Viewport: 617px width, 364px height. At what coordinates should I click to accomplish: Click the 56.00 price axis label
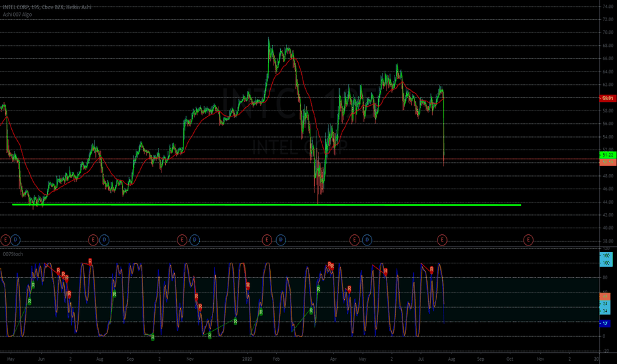coord(608,124)
